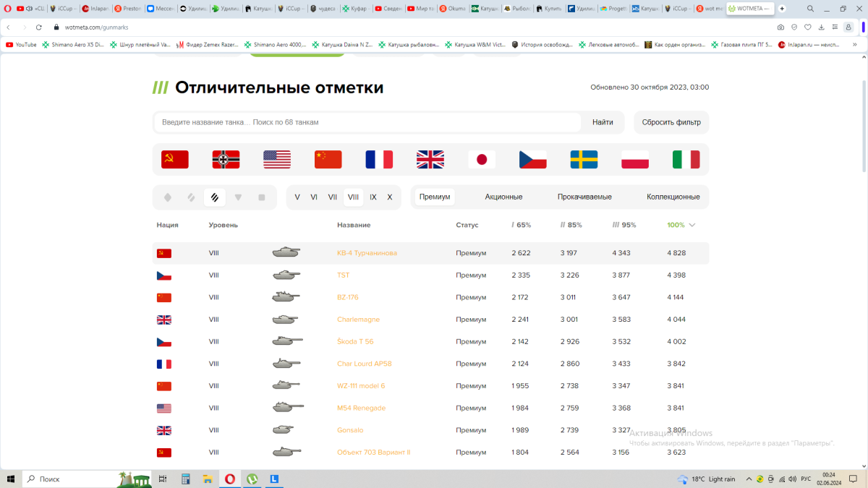The image size is (868, 488).
Task: Toggle the triple-slash heavy tank class
Action: tap(215, 197)
